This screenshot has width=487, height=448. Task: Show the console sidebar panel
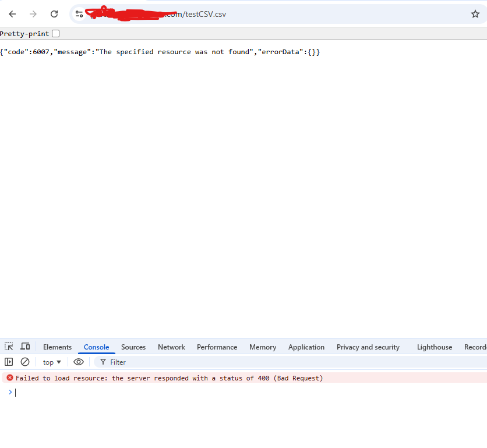click(9, 362)
